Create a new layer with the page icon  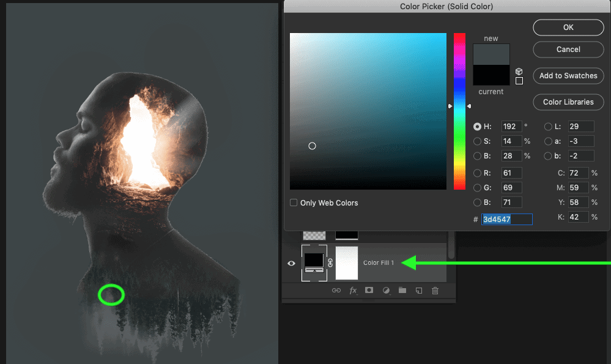pos(419,291)
